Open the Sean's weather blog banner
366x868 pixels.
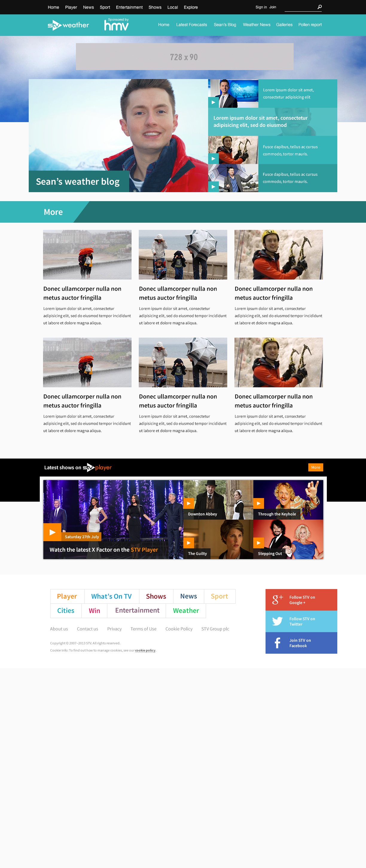pos(78,182)
